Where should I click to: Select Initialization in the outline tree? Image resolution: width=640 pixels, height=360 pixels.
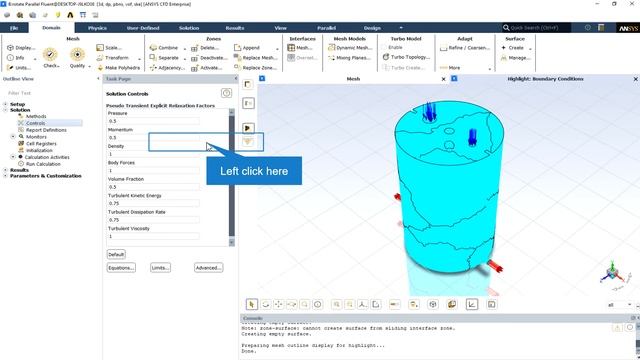point(39,151)
